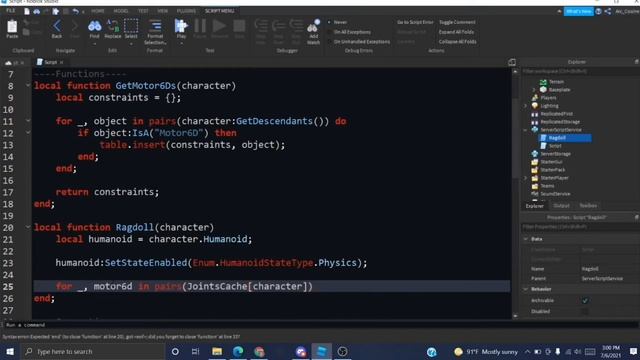Collapse the Data properties section
The height and width of the screenshot is (360, 640).
tap(526, 239)
